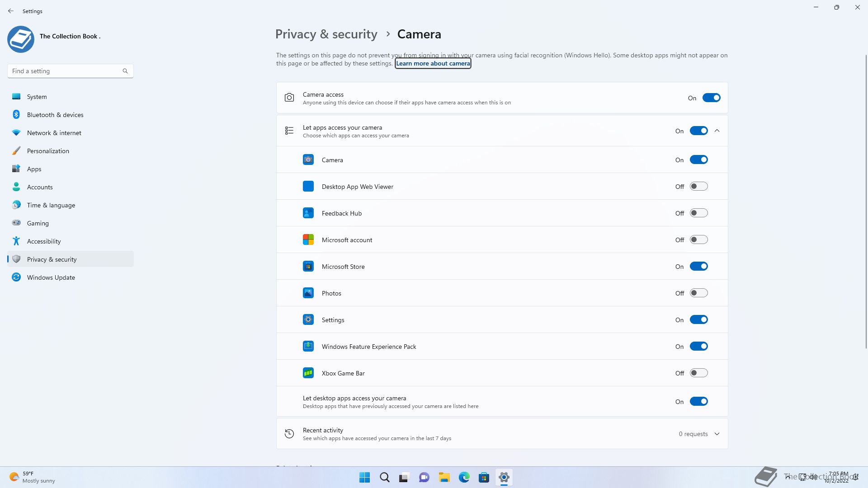Toggle Let apps access your camera
The image size is (868, 488).
698,131
